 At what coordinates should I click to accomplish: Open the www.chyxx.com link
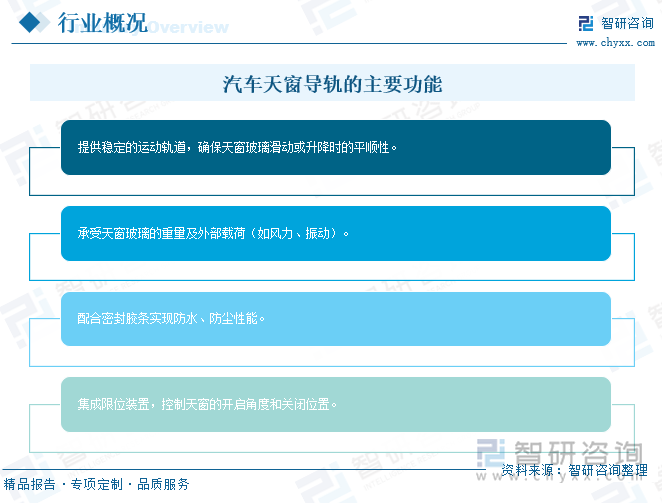[x=616, y=43]
